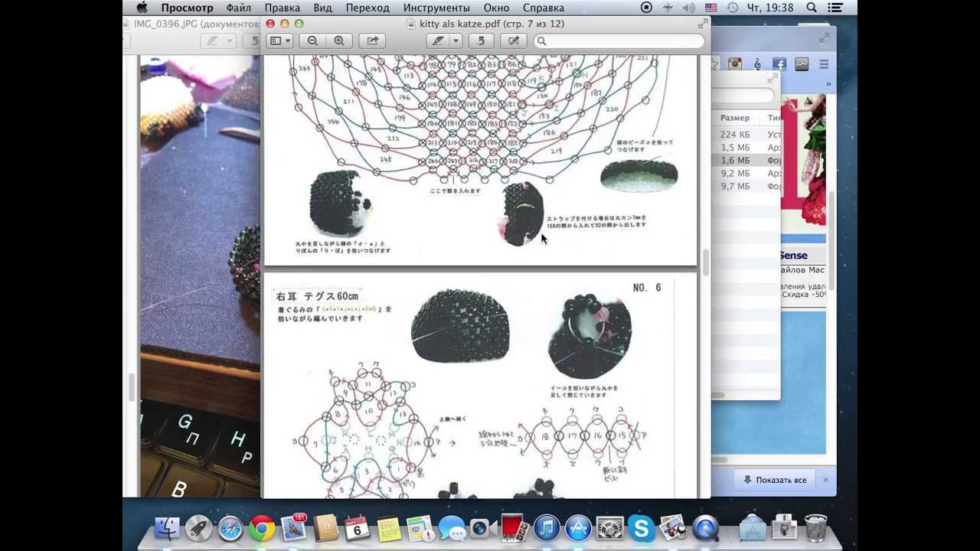Click the kitty als katze.pdf window title
The image size is (980, 551).
point(492,24)
